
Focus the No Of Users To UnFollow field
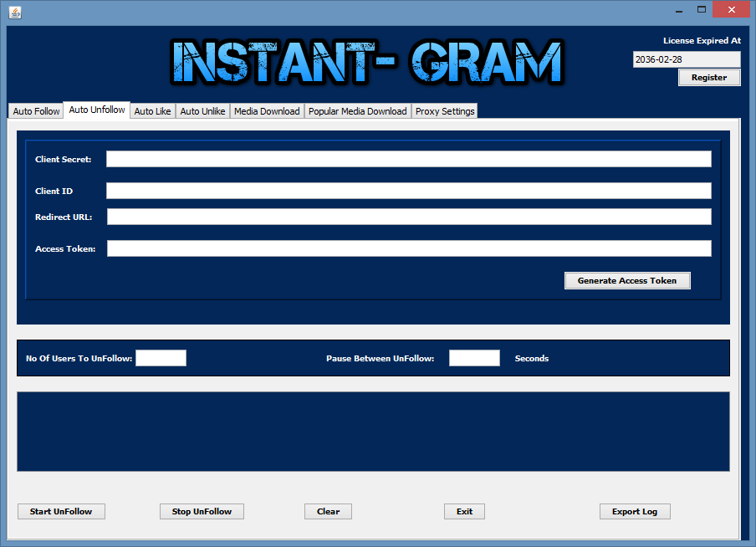point(161,358)
